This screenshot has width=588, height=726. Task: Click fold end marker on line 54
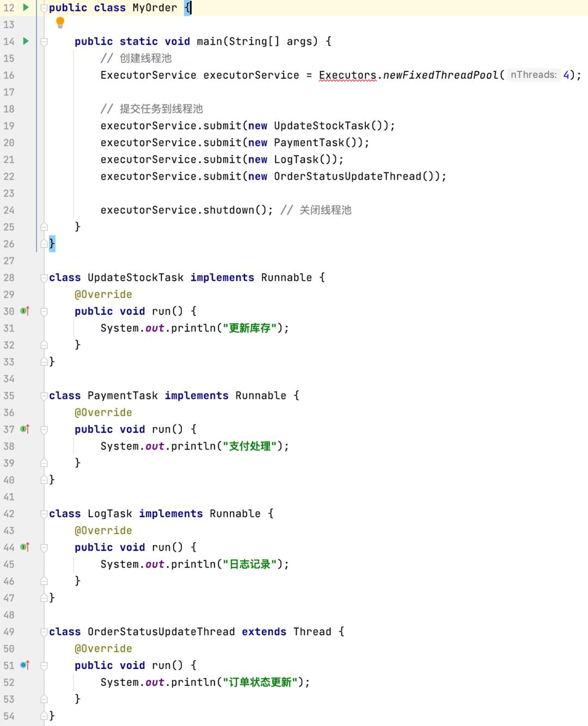(44, 716)
